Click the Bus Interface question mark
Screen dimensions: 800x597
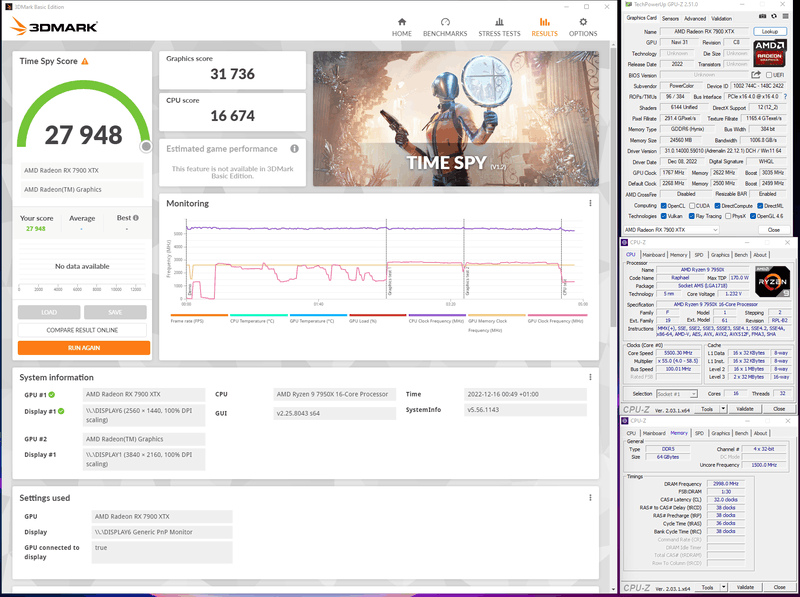pyautogui.click(x=785, y=96)
